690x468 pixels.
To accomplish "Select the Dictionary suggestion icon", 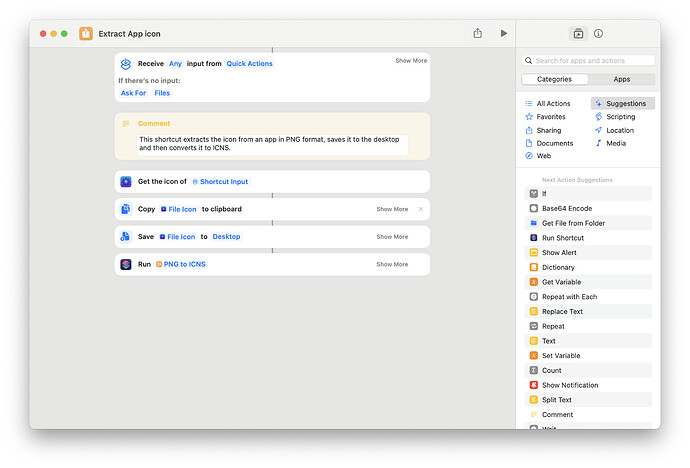I will pos(533,267).
